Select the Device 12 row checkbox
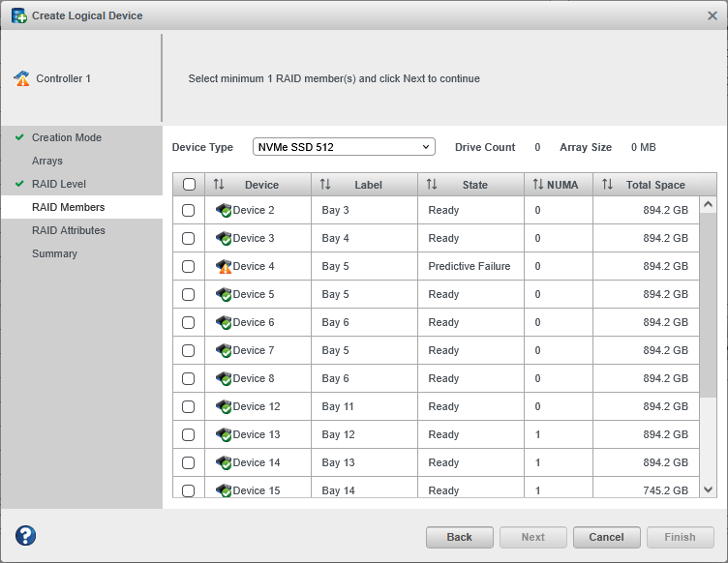This screenshot has height=563, width=728. tap(189, 406)
